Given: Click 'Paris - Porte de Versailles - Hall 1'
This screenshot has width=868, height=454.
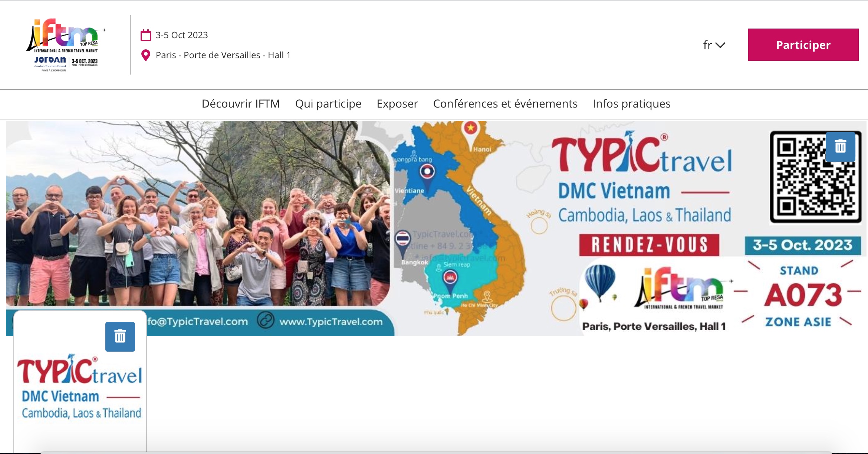Looking at the screenshot, I should [x=223, y=55].
